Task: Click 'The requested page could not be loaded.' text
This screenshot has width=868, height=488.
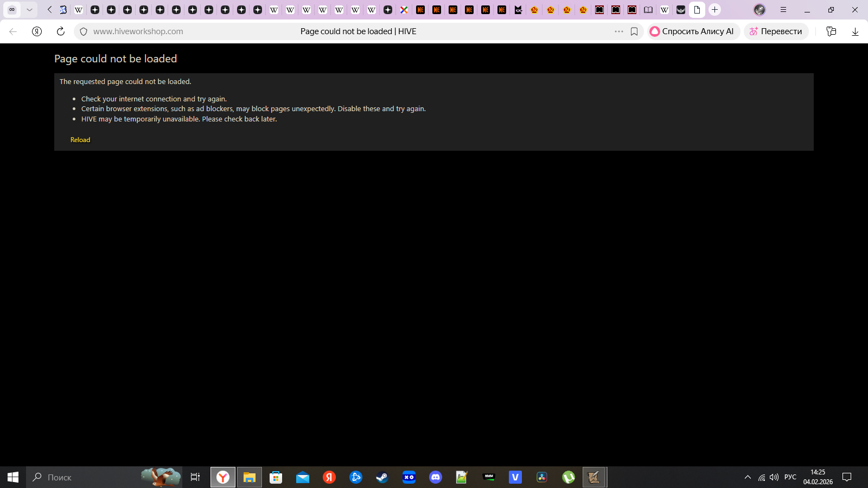Action: [125, 82]
